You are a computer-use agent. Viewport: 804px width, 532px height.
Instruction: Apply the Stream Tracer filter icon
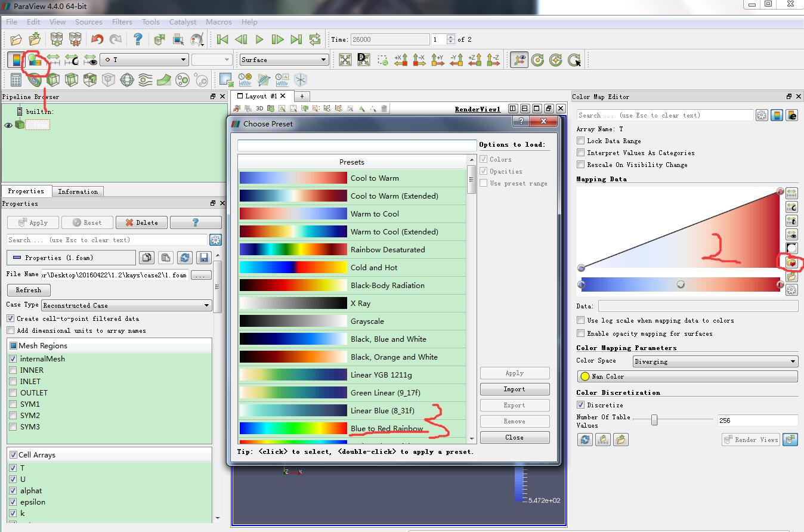tap(146, 79)
